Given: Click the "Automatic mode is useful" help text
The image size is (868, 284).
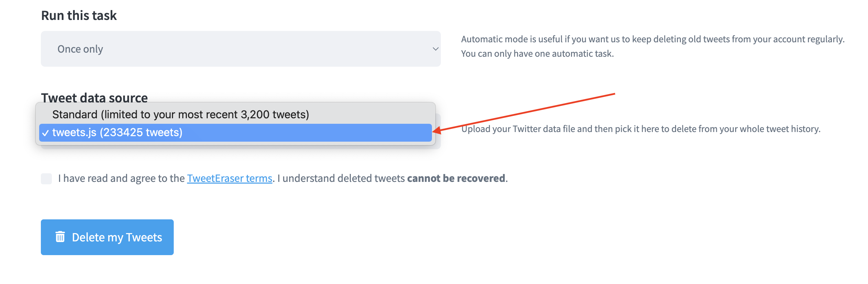Looking at the screenshot, I should (x=652, y=39).
